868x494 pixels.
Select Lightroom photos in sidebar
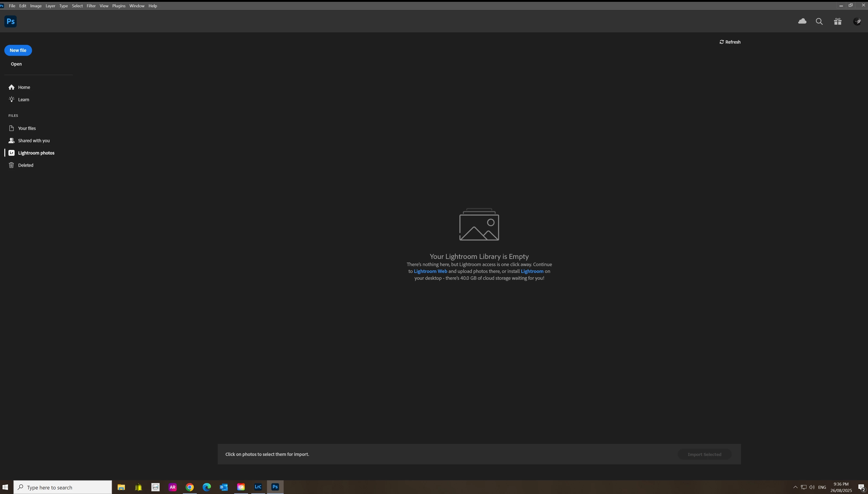point(36,153)
